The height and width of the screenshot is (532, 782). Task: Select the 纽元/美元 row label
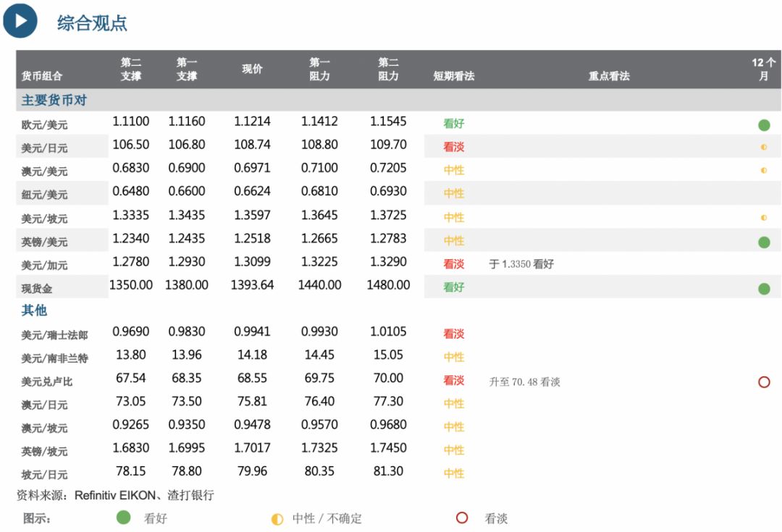44,195
